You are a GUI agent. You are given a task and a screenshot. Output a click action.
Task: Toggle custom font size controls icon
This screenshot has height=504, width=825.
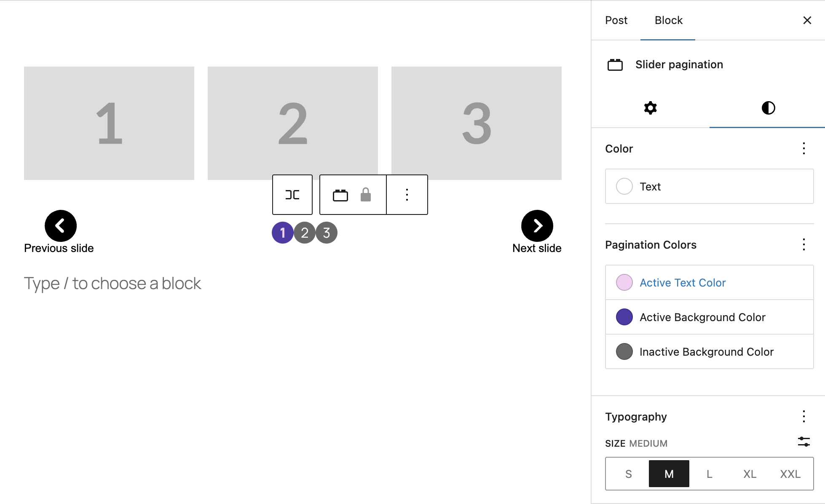(804, 442)
